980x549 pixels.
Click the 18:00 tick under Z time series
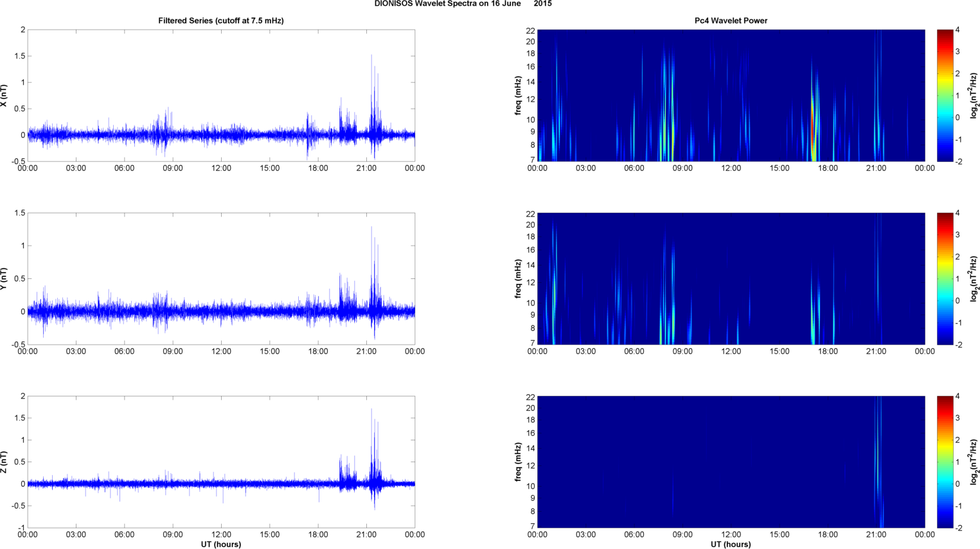318,534
